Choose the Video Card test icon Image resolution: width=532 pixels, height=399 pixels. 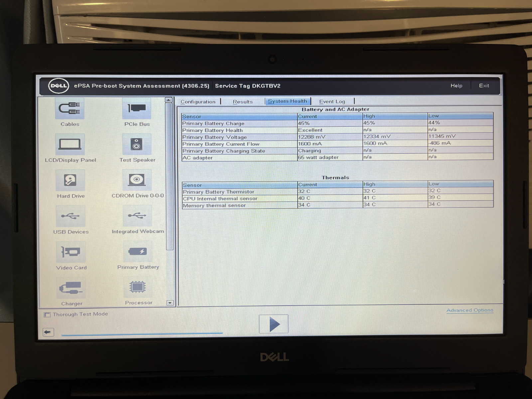71,252
